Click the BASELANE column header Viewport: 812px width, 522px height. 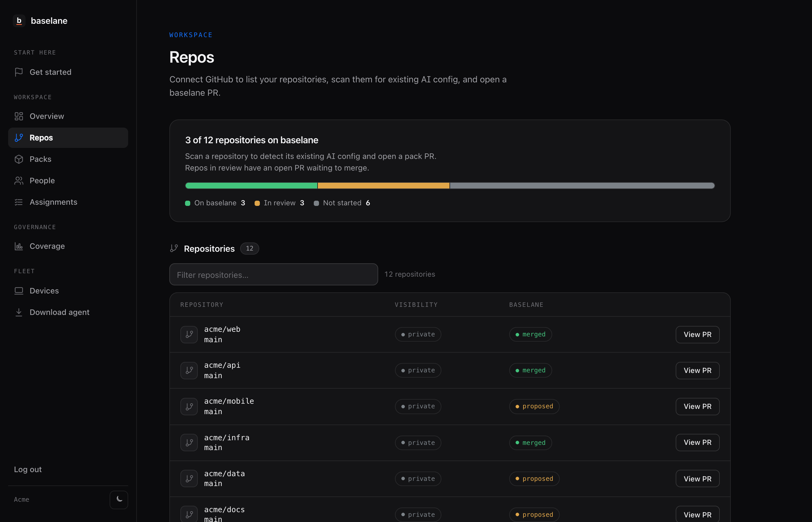click(526, 305)
